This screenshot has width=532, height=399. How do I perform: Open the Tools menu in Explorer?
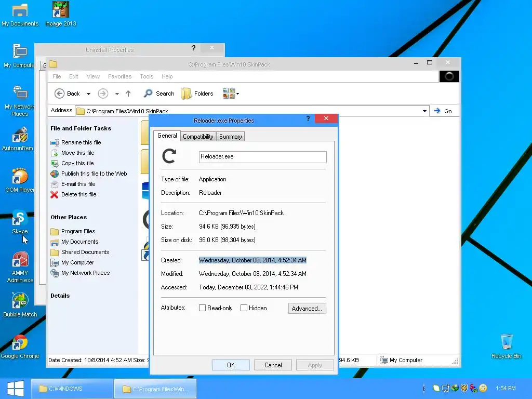(x=147, y=76)
